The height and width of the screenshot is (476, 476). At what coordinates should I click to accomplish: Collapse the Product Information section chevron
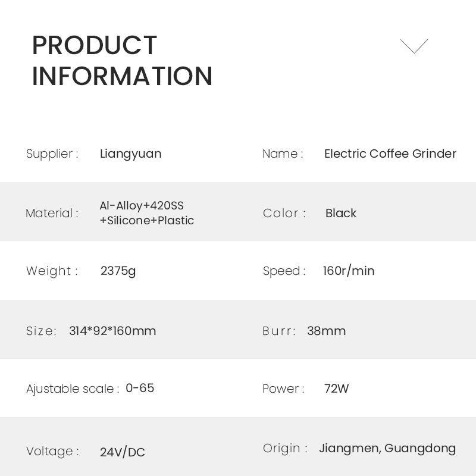click(414, 46)
